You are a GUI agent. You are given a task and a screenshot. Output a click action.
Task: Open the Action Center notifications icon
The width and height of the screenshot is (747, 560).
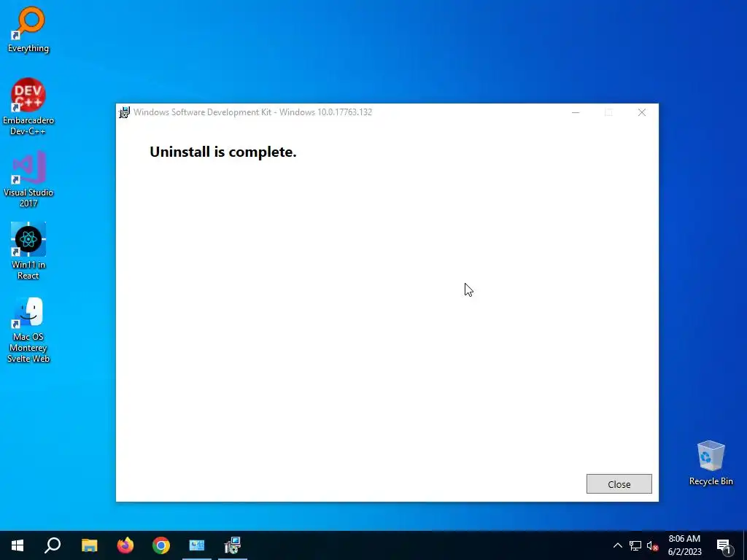724,545
